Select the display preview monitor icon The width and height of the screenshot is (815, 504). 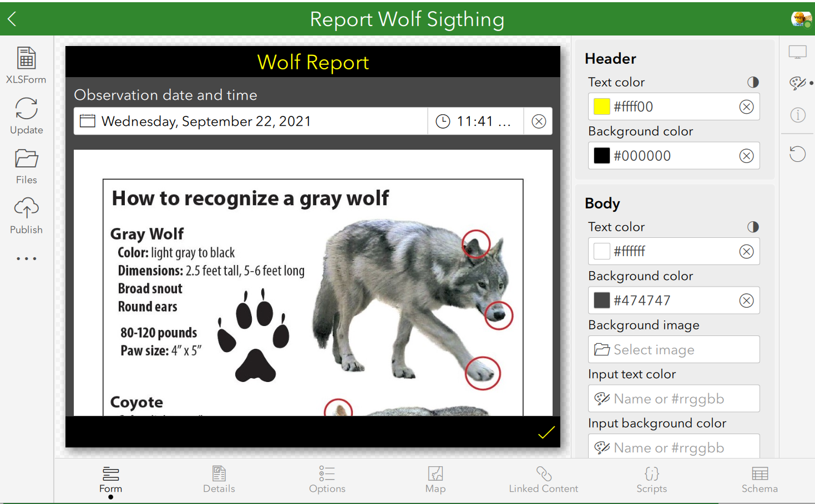(x=797, y=52)
